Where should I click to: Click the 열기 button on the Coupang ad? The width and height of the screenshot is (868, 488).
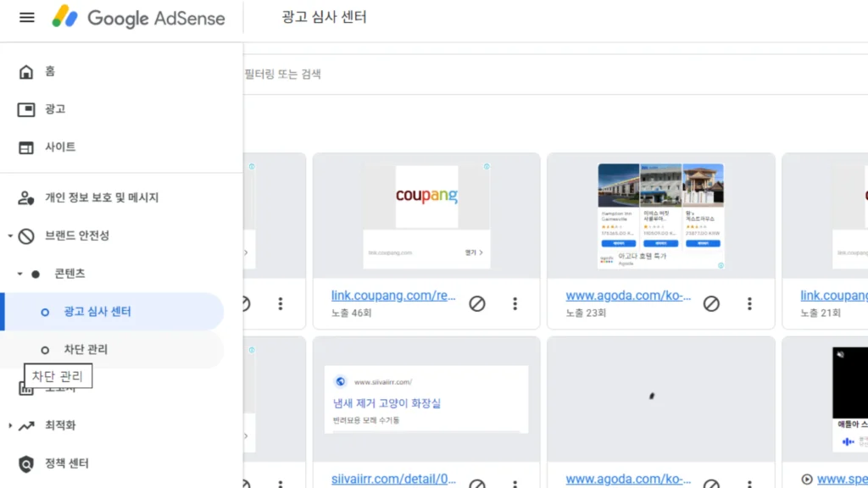click(472, 252)
